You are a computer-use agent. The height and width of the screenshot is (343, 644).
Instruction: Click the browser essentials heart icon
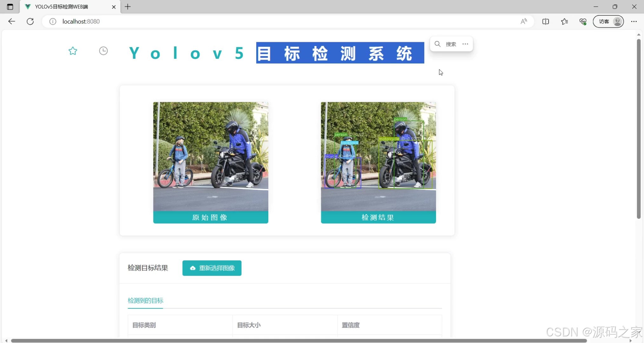point(583,21)
